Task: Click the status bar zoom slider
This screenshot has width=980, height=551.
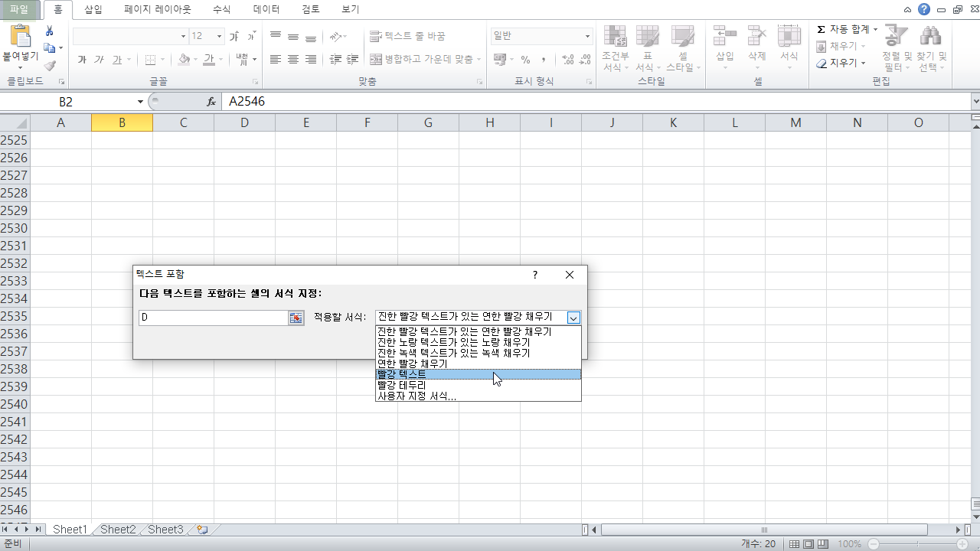Action: pos(920,544)
